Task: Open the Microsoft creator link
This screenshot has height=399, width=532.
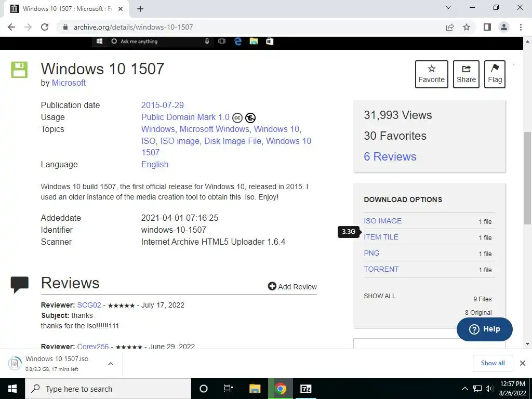Action: [x=69, y=83]
